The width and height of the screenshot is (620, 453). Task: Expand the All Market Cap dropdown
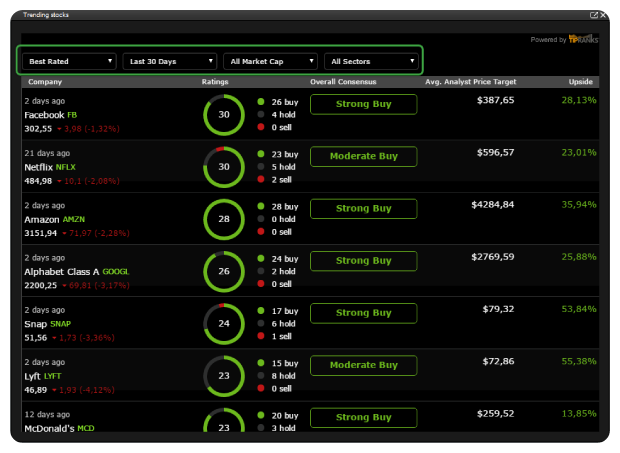(270, 61)
